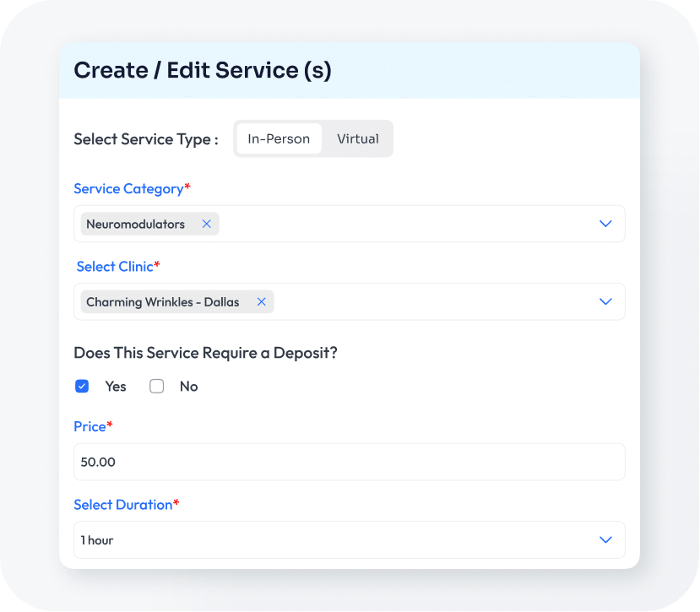This screenshot has height=612, width=700.
Task: Tick the Yes deposit checkbox
Action: (x=82, y=387)
